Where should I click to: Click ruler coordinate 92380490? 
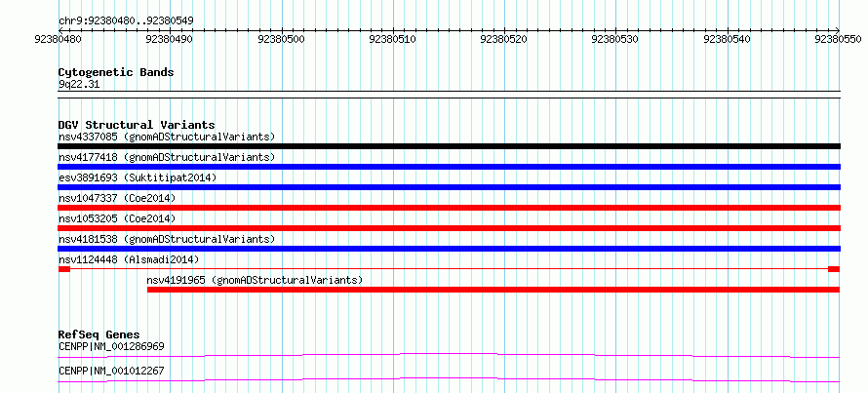click(170, 40)
